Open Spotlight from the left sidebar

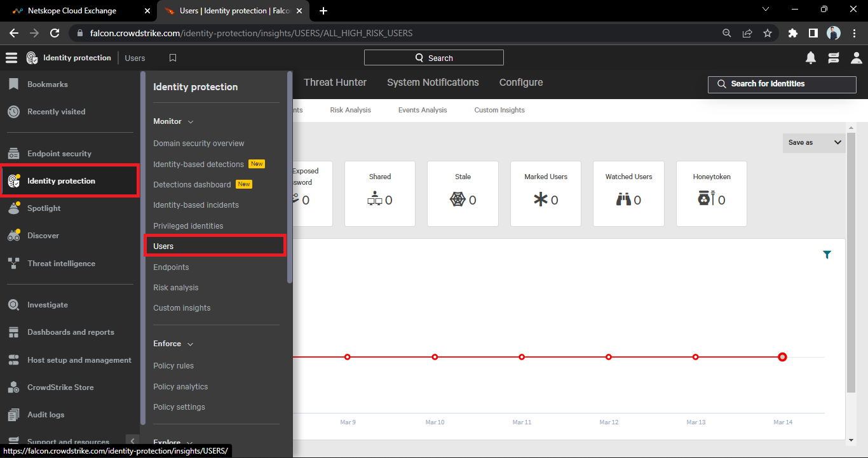(x=44, y=208)
